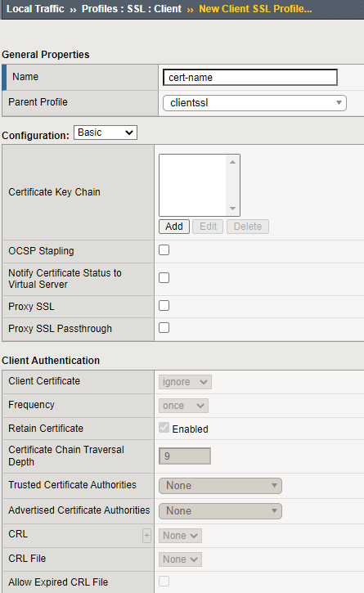Click the Add button for key chain
The height and width of the screenshot is (593, 364).
[x=174, y=227]
